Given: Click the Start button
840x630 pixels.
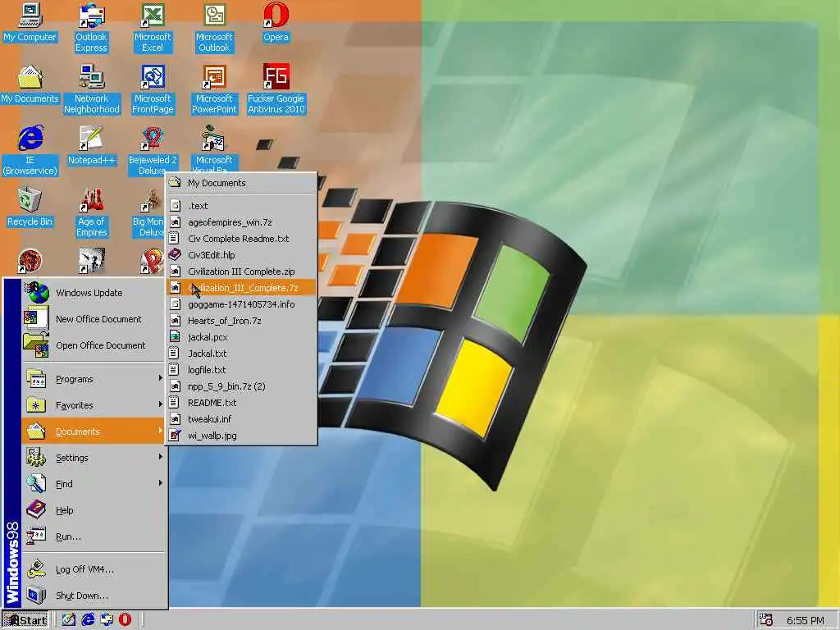Looking at the screenshot, I should (25, 620).
